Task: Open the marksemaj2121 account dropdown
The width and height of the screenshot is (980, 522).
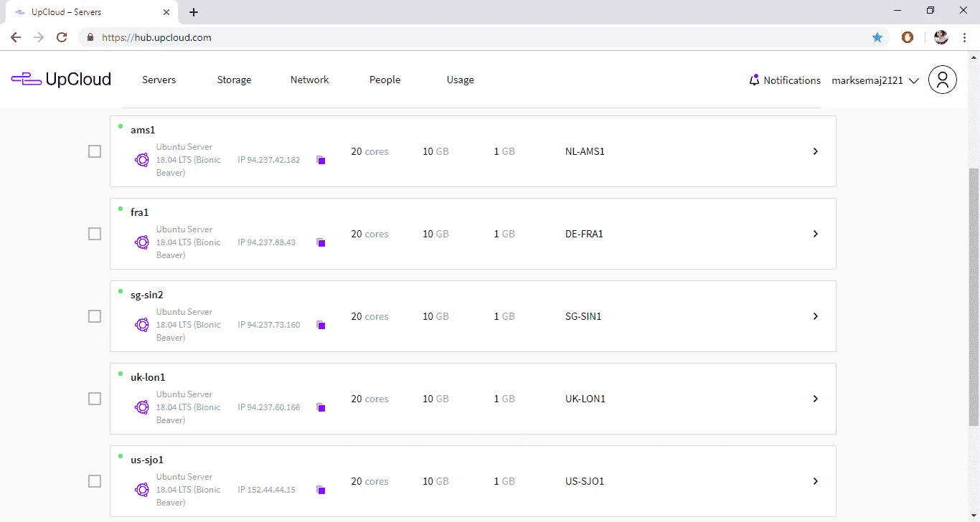Action: point(875,80)
